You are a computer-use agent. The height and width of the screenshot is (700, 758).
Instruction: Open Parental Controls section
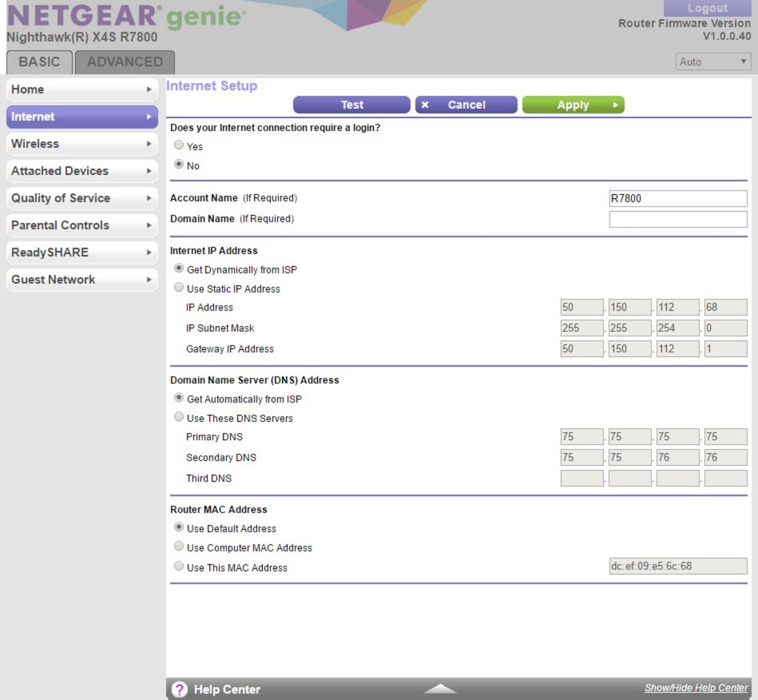tap(82, 225)
